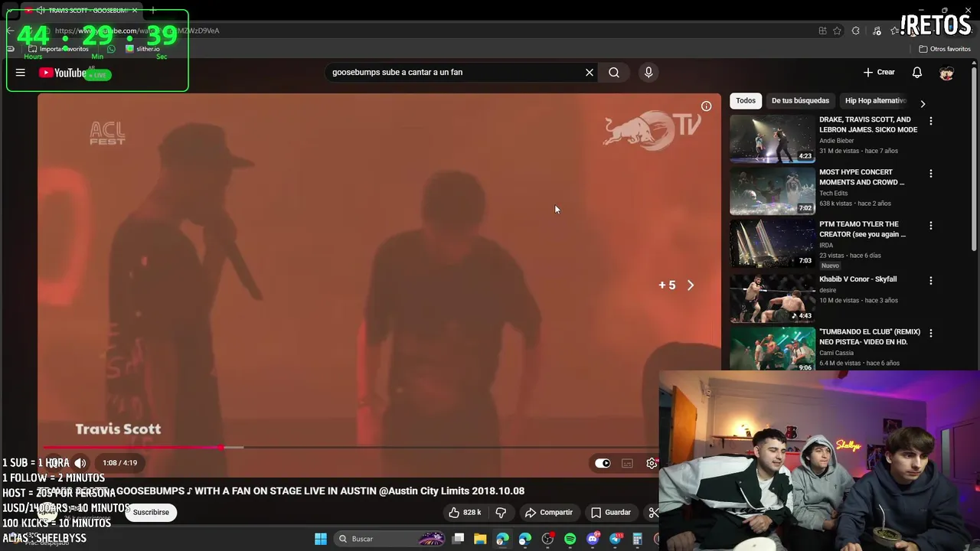
Task: Open Telegram from the taskbar
Action: 615,539
